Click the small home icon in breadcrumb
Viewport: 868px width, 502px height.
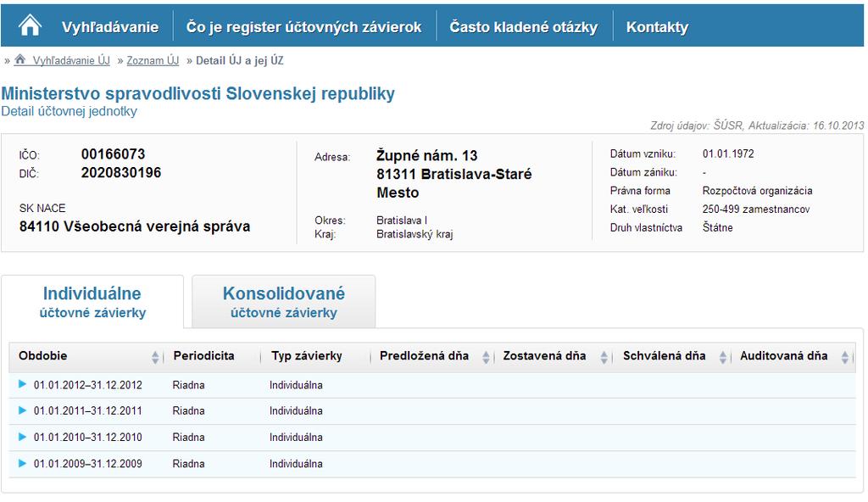[20, 59]
